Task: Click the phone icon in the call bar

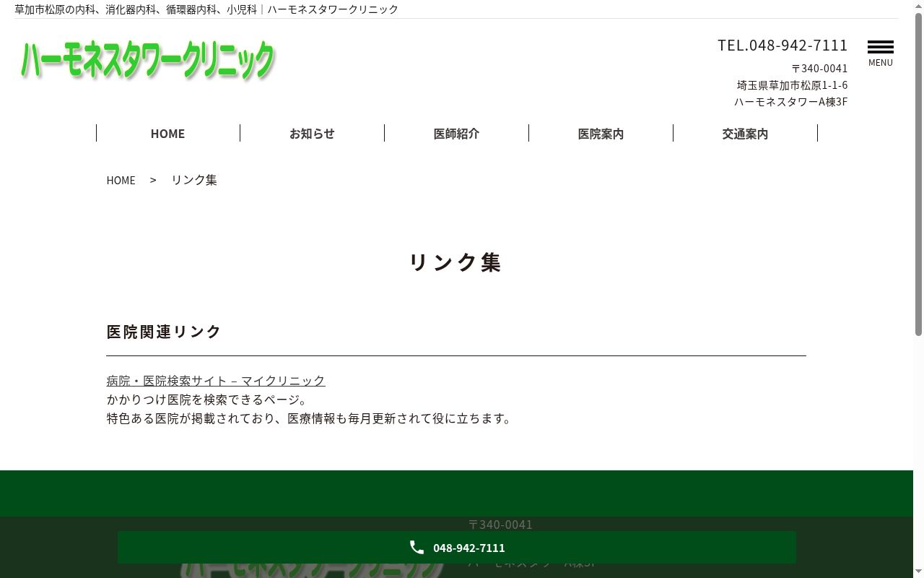Action: (x=417, y=548)
